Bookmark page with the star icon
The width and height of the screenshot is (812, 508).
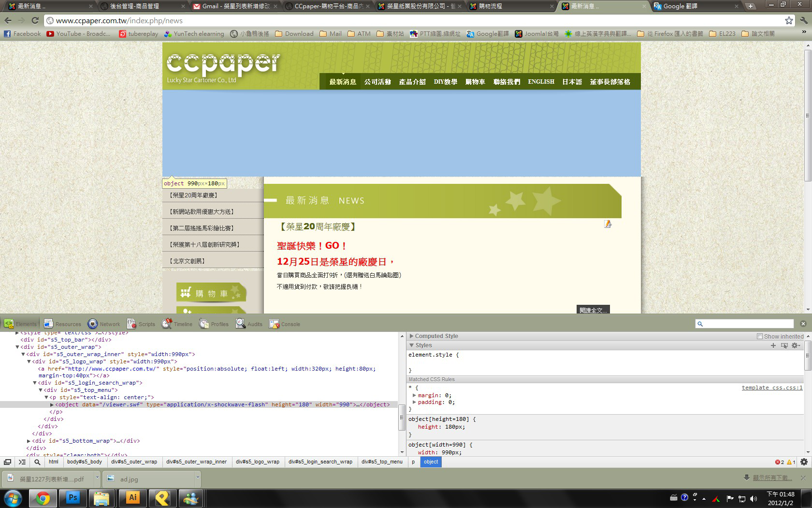pyautogui.click(x=789, y=20)
